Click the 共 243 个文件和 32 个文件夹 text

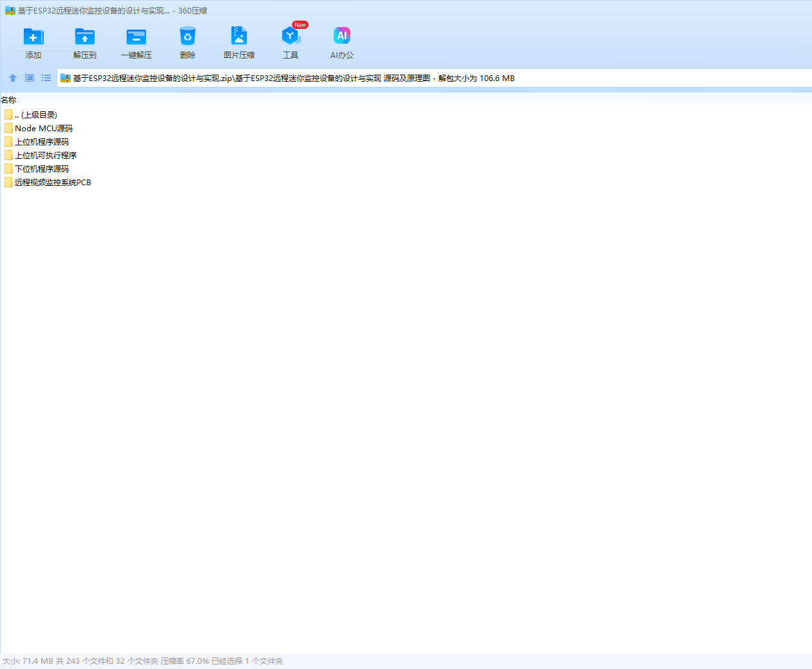tap(107, 661)
